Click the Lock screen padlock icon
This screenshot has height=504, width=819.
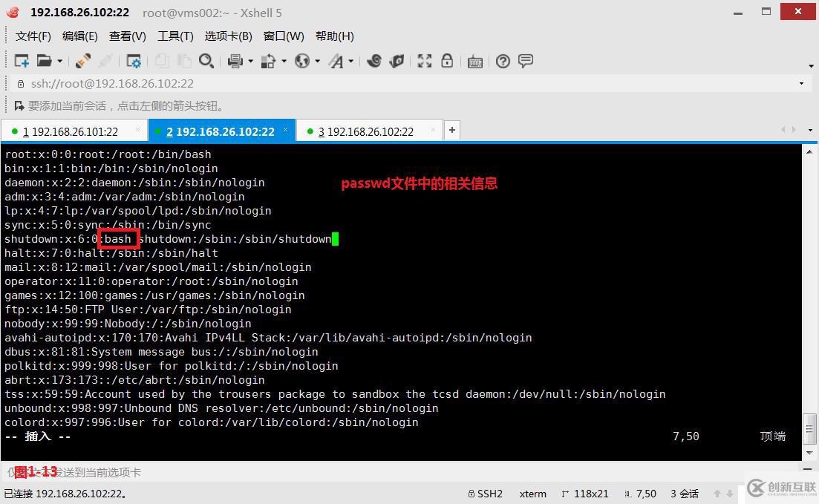[447, 61]
